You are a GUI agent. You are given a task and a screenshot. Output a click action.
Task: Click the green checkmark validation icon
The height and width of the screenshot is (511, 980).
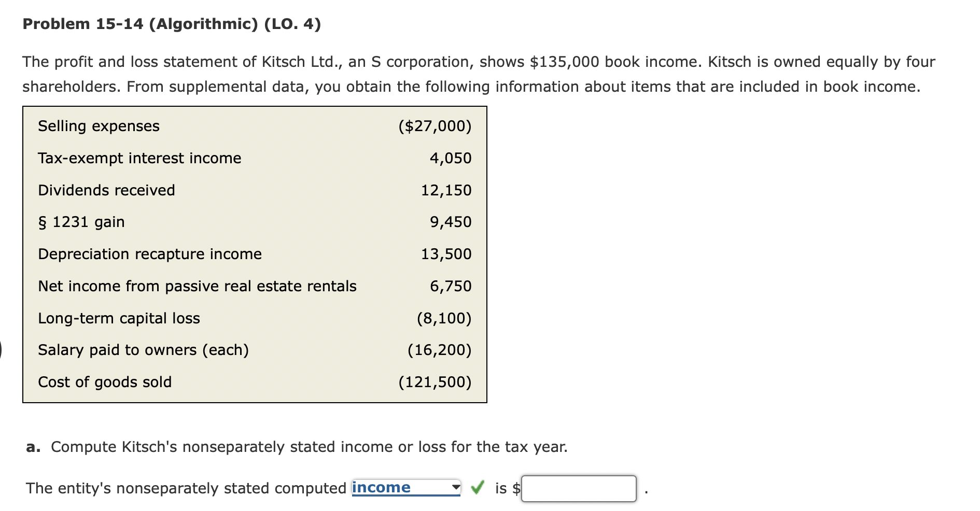tap(480, 487)
